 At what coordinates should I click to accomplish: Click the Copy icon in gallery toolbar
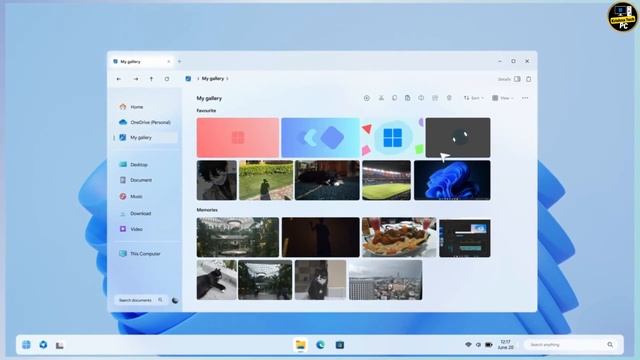[x=394, y=98]
